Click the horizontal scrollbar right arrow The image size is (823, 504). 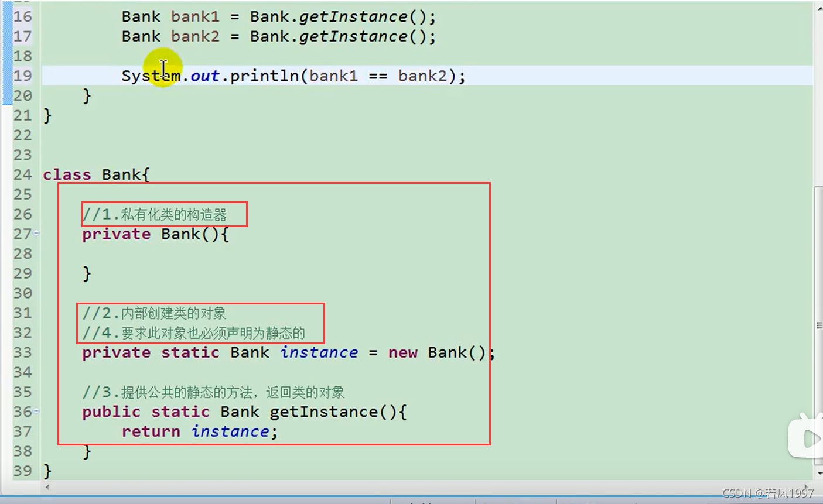[807, 486]
